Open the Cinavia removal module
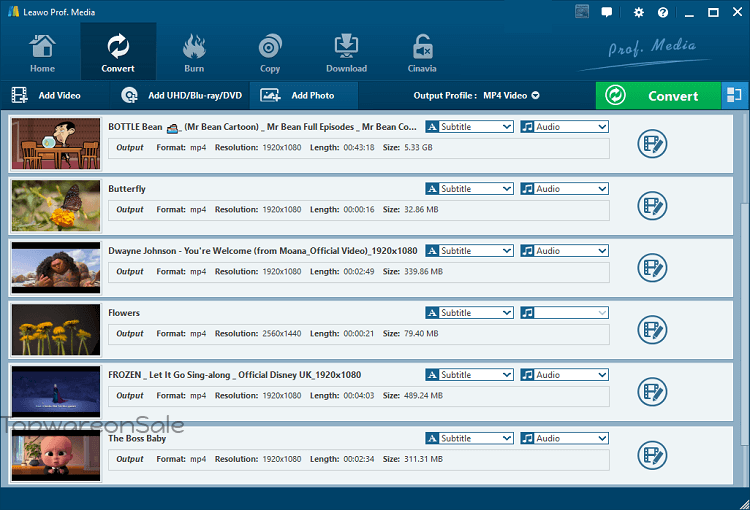This screenshot has width=750, height=510. [x=422, y=53]
